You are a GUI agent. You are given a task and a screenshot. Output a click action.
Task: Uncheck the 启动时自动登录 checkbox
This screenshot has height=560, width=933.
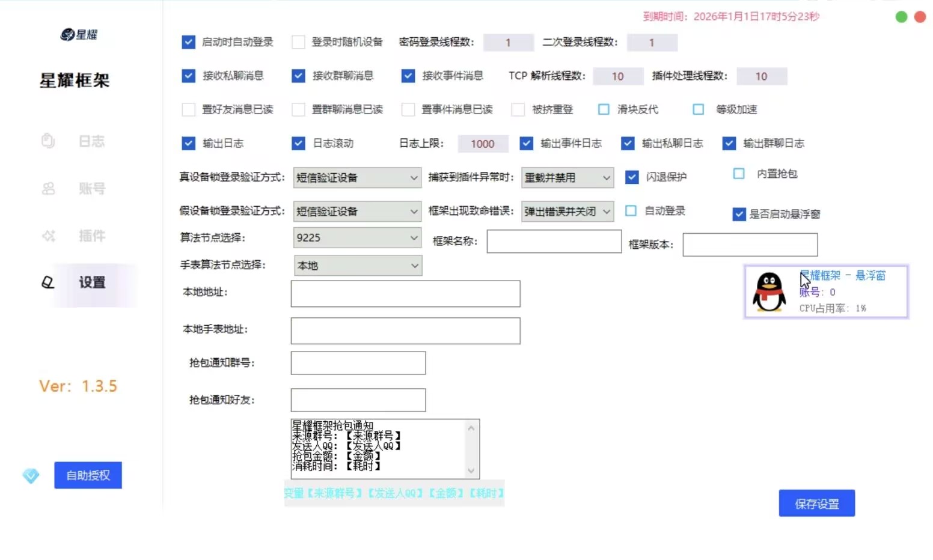click(188, 42)
